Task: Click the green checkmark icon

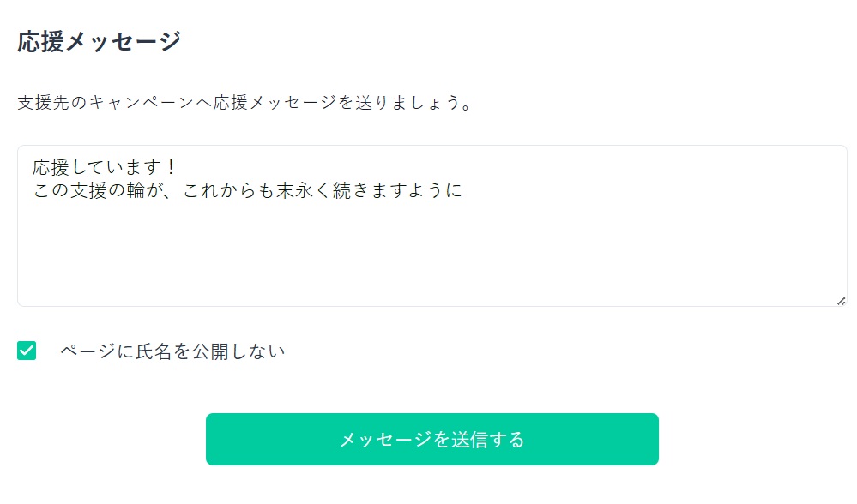Action: 27,351
